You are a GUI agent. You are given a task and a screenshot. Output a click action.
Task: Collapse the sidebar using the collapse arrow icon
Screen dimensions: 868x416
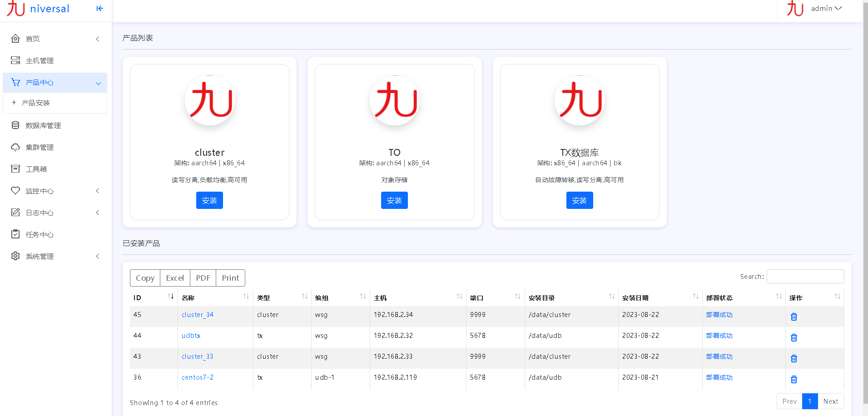[99, 8]
